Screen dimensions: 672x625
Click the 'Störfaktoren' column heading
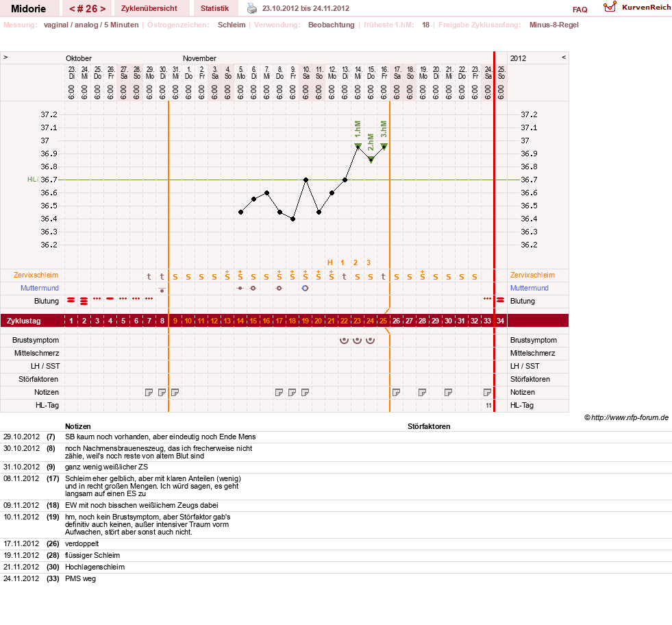(x=429, y=426)
